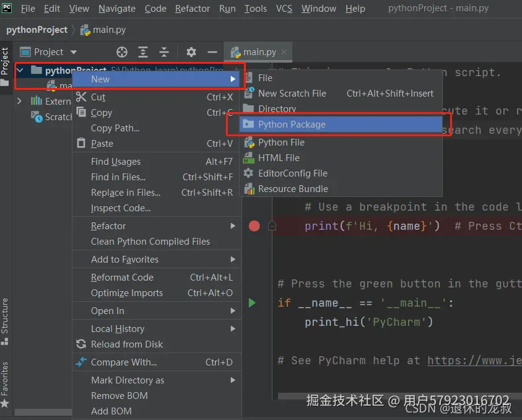
Task: Open the Refactor menu in menu bar
Action: pos(193,8)
